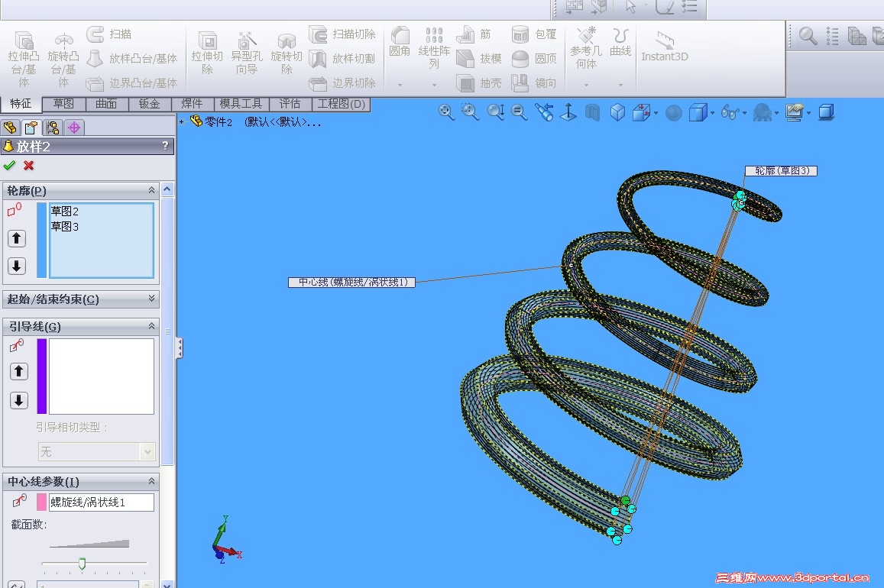Viewport: 884px width, 588px height.
Task: Click the Boundary Cut (边界切除) tool
Action: pyautogui.click(x=342, y=83)
